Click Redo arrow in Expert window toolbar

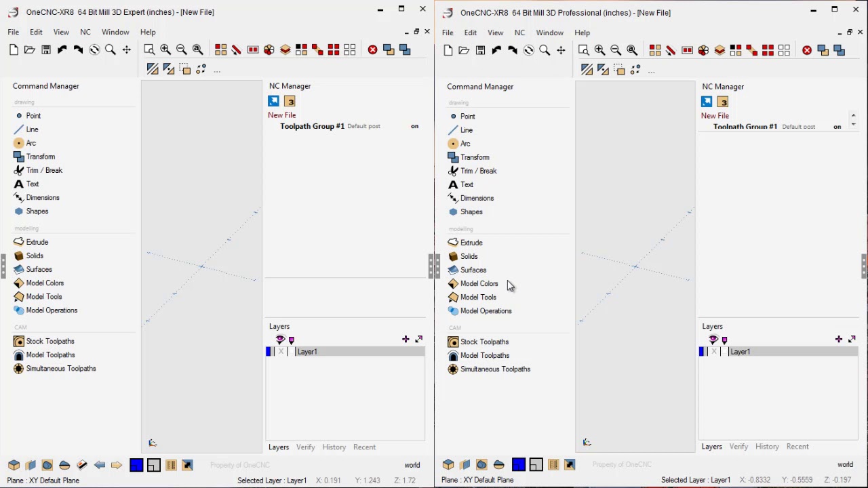click(79, 49)
